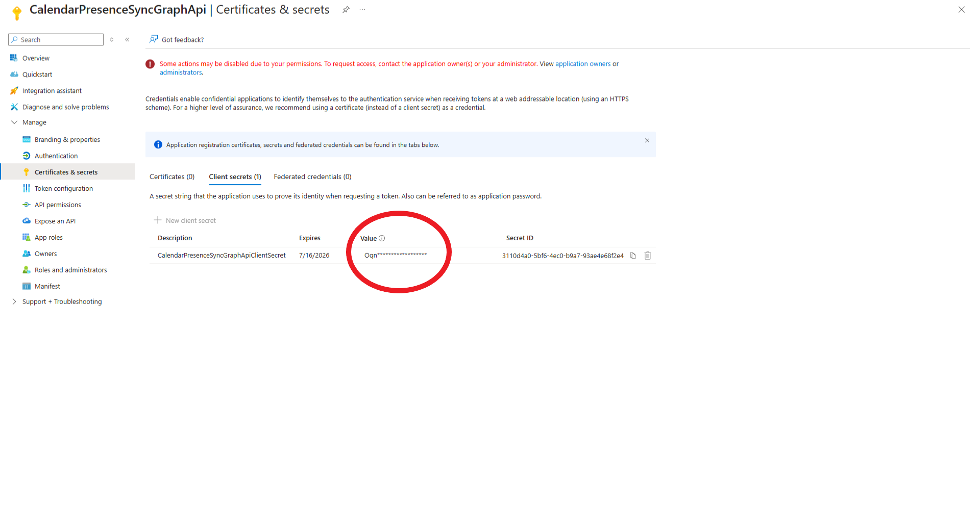Click the key icon beside app title
The image size is (980, 505).
point(17,13)
